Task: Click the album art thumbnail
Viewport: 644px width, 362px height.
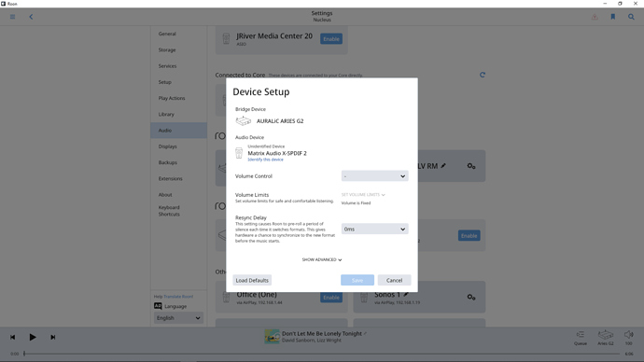Action: tap(272, 337)
